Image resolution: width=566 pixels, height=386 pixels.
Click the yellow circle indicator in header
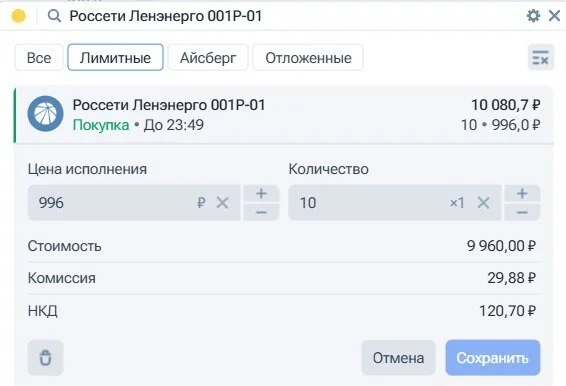coord(18,16)
